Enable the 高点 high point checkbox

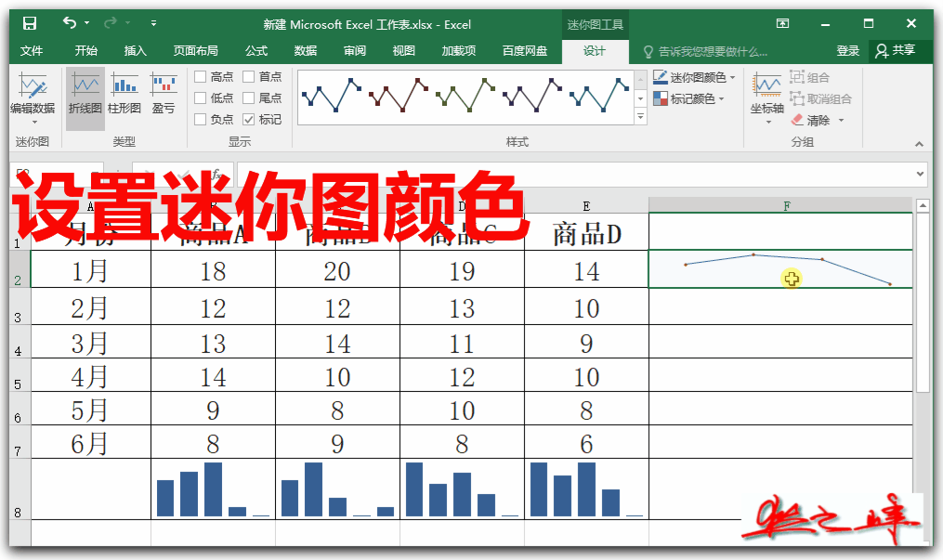tap(201, 77)
